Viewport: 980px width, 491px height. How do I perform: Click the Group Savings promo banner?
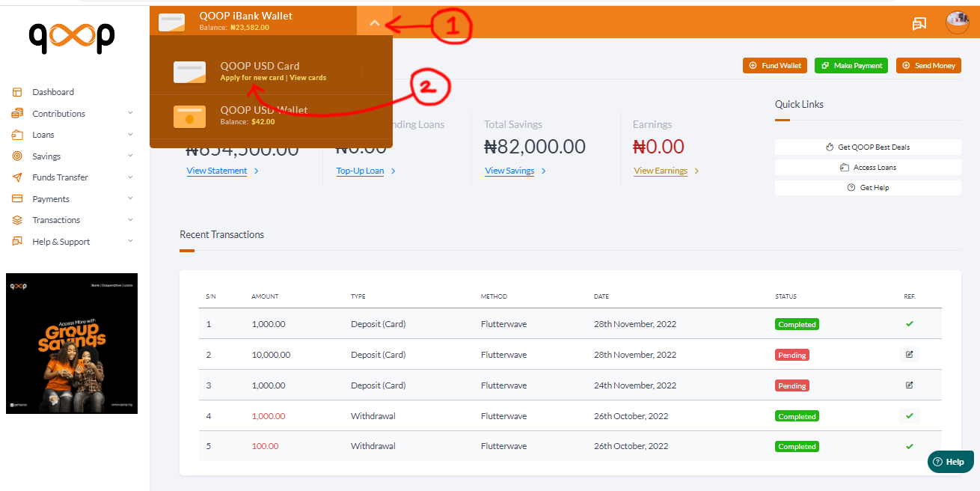72,344
